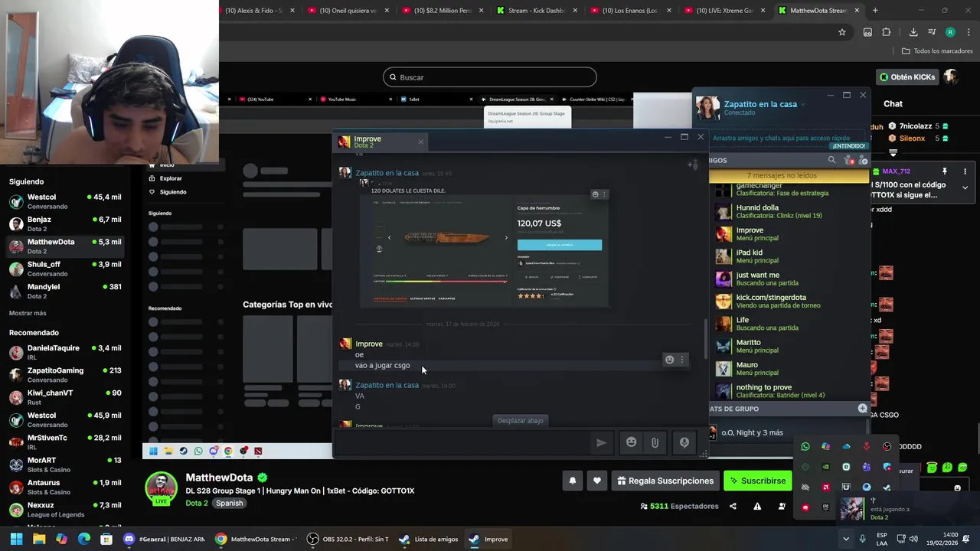The height and width of the screenshot is (551, 980).
Task: Report the stream with warning icon
Action: coord(757,506)
